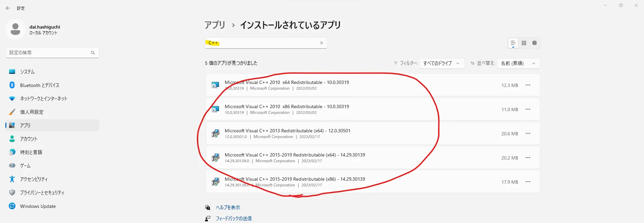Screen dimensions: 644x223
Task: Click the 12.3 MB size value
Action: (509, 85)
